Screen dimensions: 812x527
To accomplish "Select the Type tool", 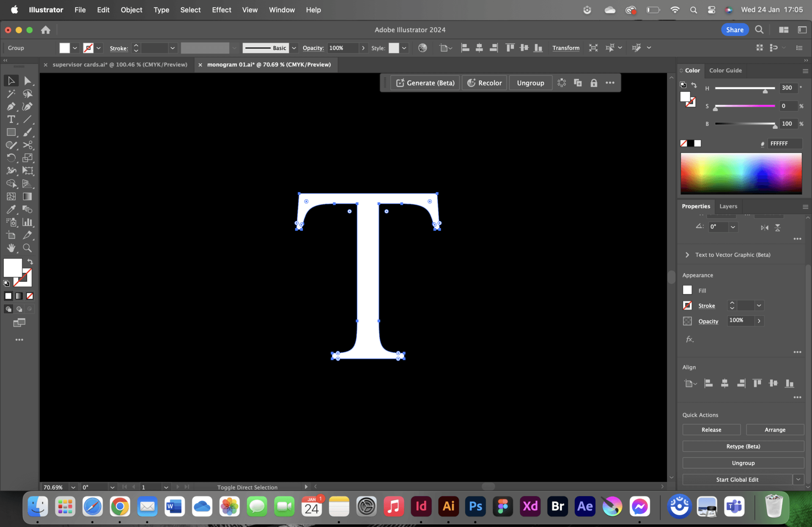I will [11, 120].
